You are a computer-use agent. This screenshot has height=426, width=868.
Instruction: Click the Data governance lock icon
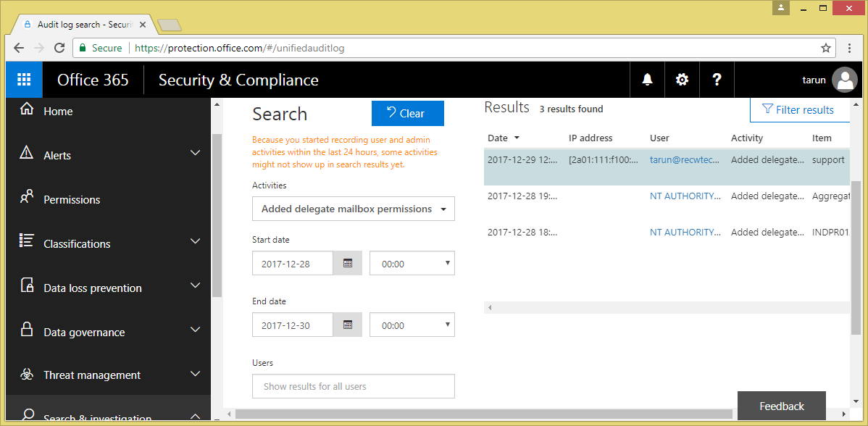(26, 330)
